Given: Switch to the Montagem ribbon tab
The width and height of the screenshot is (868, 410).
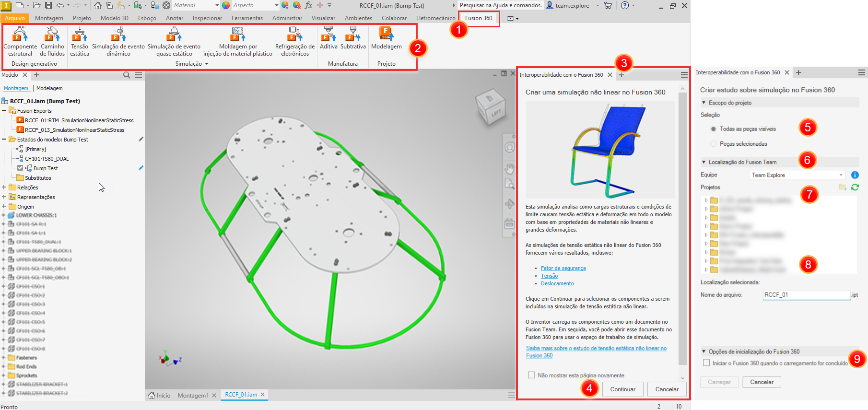Looking at the screenshot, I should [x=49, y=18].
